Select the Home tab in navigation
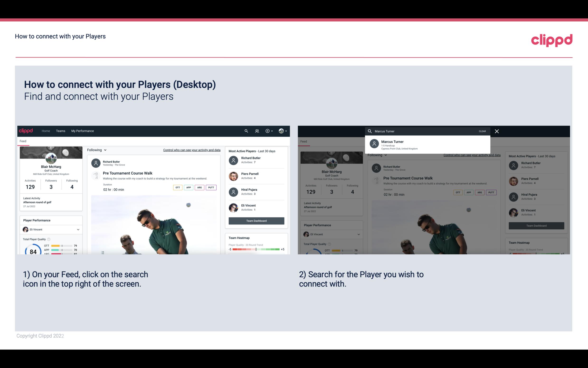The width and height of the screenshot is (588, 368). [x=45, y=131]
